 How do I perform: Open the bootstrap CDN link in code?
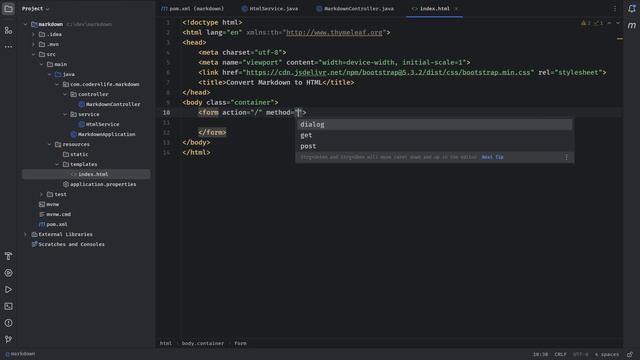(388, 72)
